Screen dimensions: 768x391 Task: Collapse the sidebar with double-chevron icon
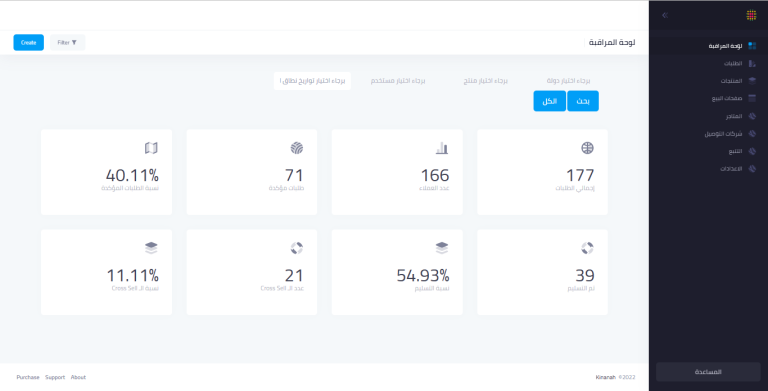tap(665, 15)
